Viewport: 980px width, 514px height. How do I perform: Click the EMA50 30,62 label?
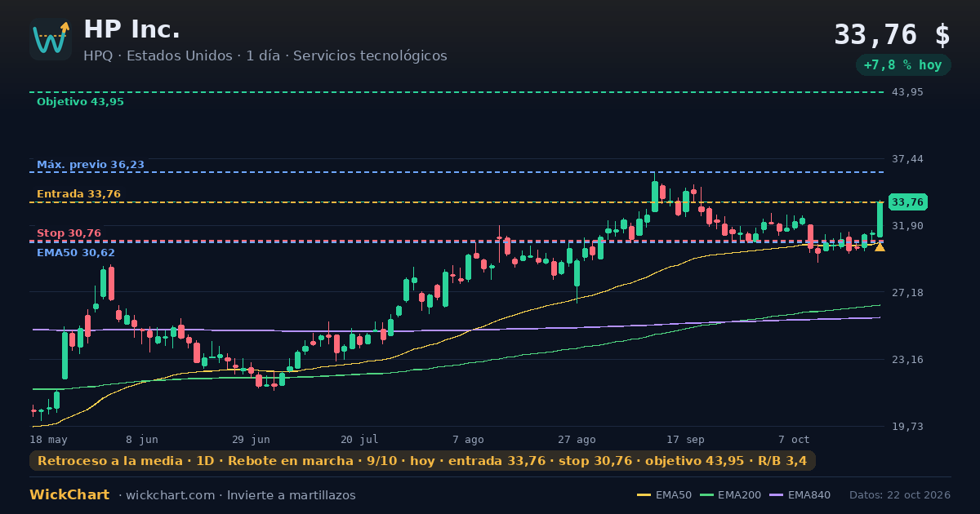[x=76, y=253]
